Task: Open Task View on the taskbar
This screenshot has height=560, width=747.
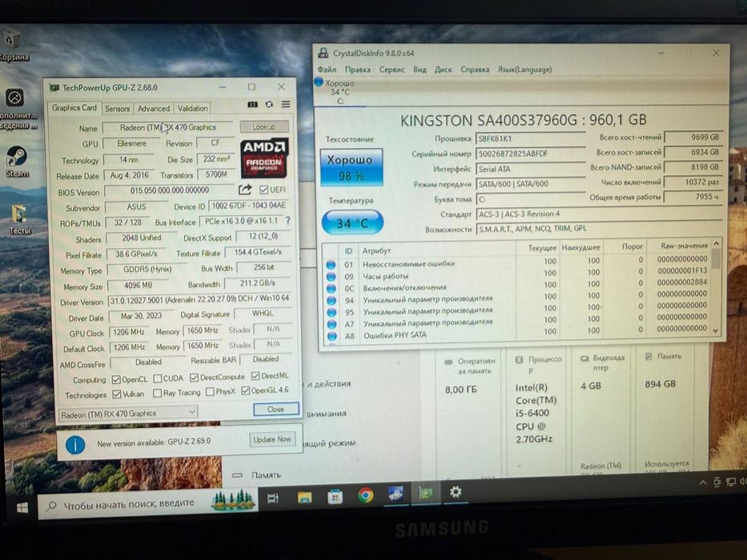Action: (x=273, y=498)
